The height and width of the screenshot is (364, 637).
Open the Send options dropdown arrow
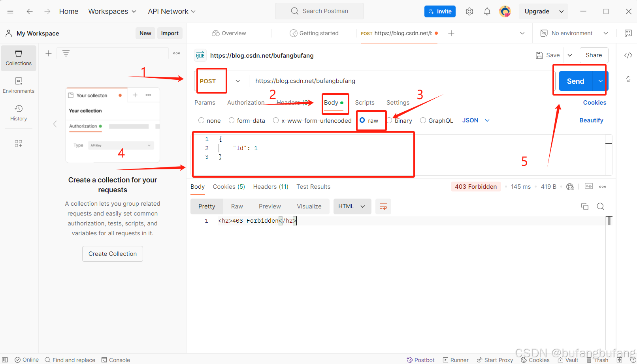[x=601, y=81]
